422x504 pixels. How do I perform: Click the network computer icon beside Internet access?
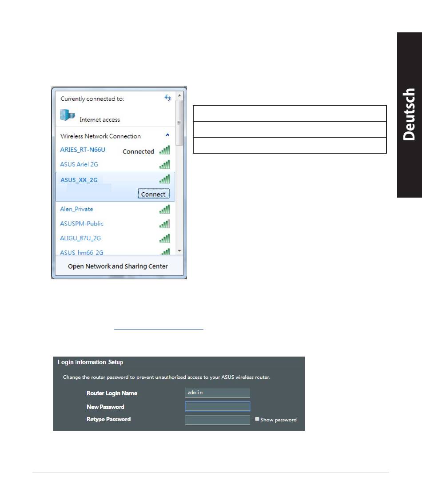(x=67, y=115)
